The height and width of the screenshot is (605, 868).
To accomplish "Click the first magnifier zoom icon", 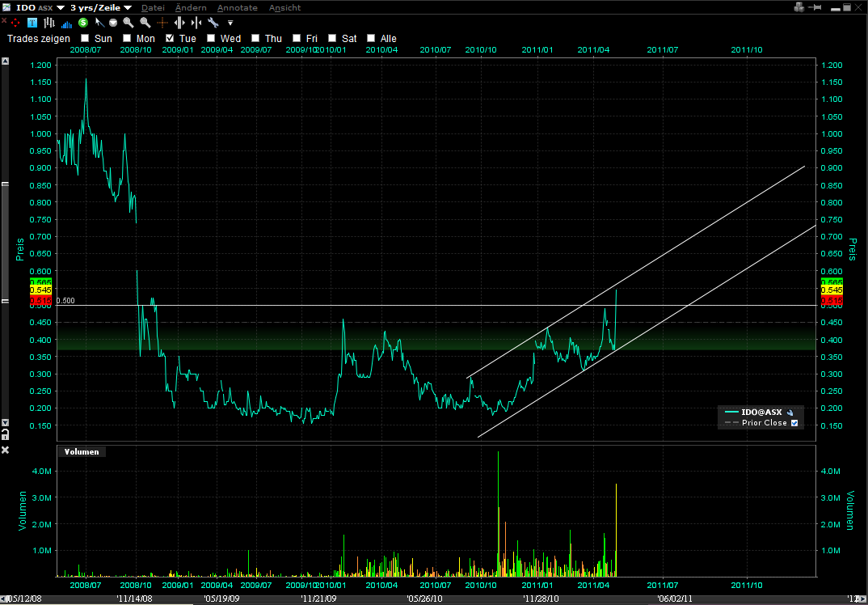I will click(129, 23).
